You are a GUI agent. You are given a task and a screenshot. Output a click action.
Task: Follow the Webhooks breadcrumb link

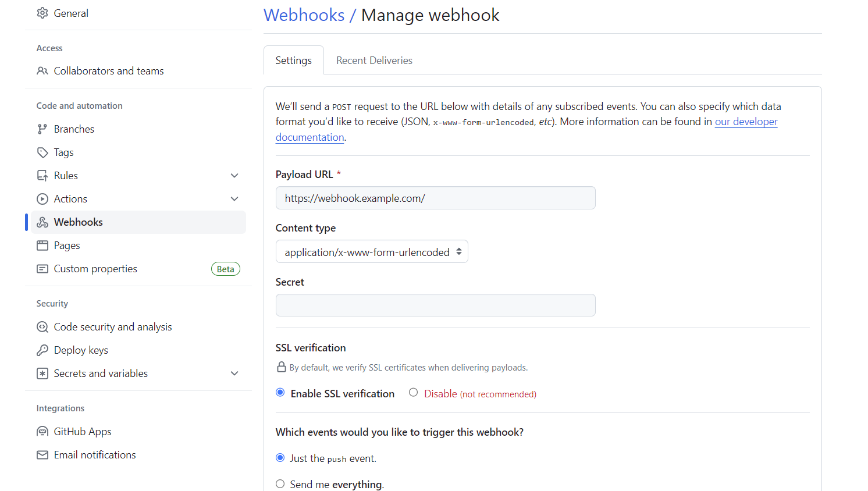click(304, 15)
